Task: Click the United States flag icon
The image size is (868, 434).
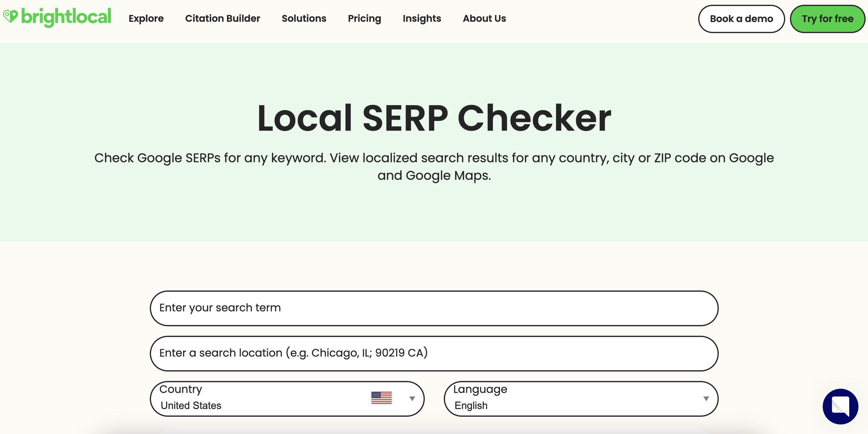Action: click(x=381, y=398)
